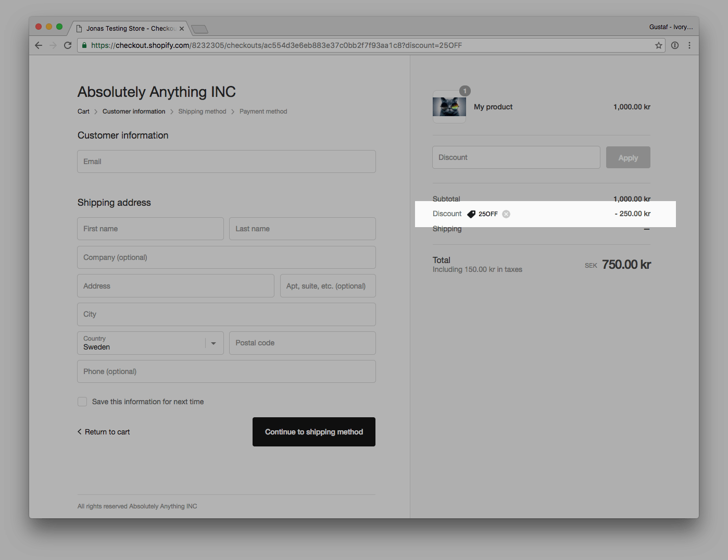Focus the Phone (optional) field
728x560 pixels.
(x=227, y=371)
